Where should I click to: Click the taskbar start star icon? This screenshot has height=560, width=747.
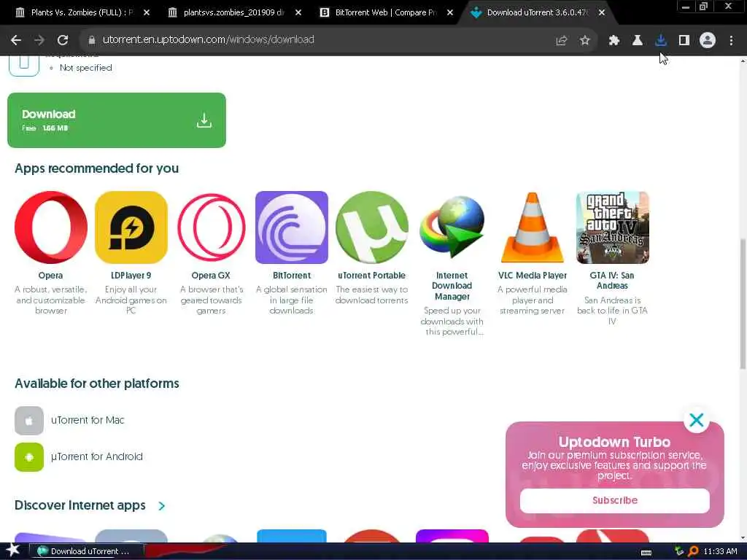13,551
